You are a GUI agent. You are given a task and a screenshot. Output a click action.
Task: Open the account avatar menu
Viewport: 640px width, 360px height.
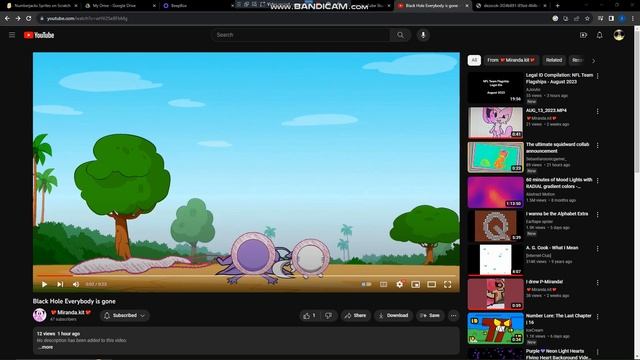coord(619,35)
